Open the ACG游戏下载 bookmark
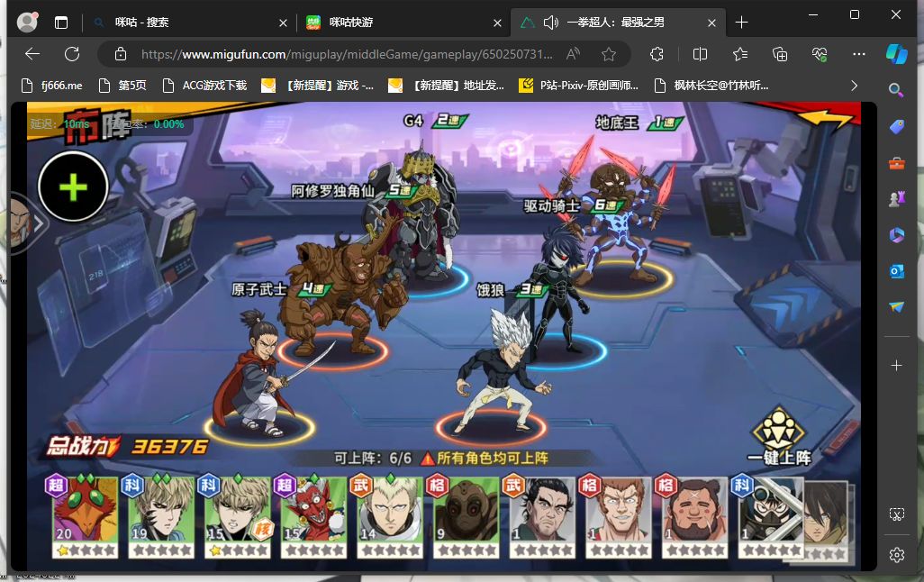924x582 pixels. [x=204, y=86]
